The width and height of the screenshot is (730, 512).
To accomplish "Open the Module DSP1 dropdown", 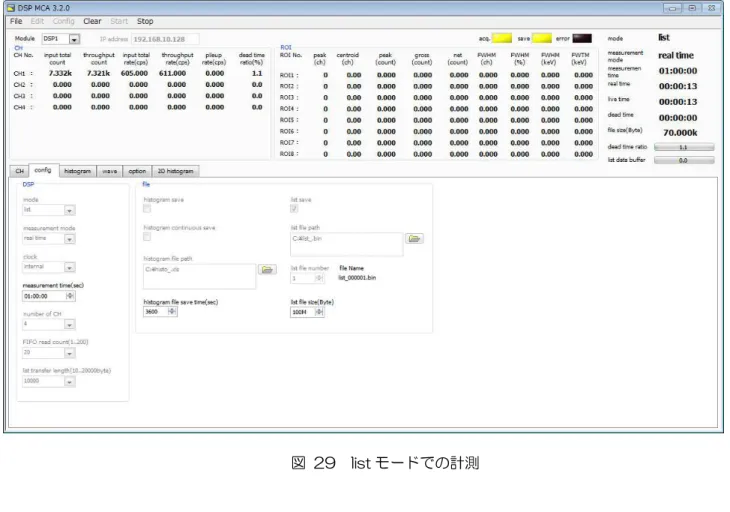I will click(x=74, y=39).
